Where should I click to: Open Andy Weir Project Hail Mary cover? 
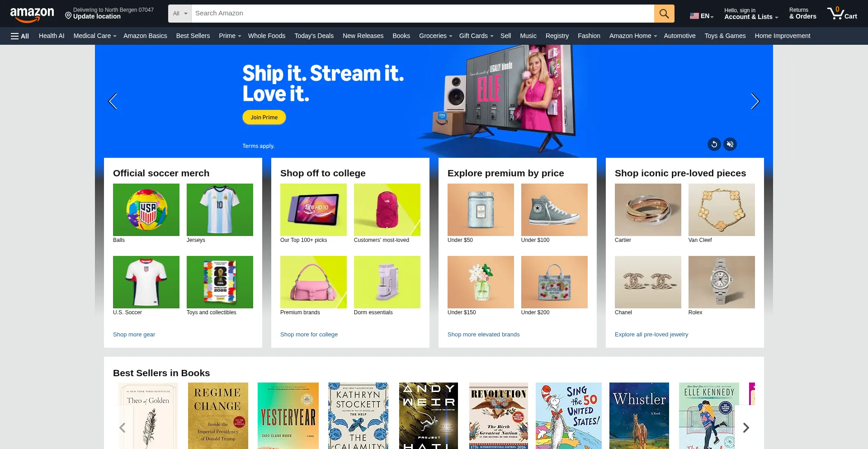429,416
